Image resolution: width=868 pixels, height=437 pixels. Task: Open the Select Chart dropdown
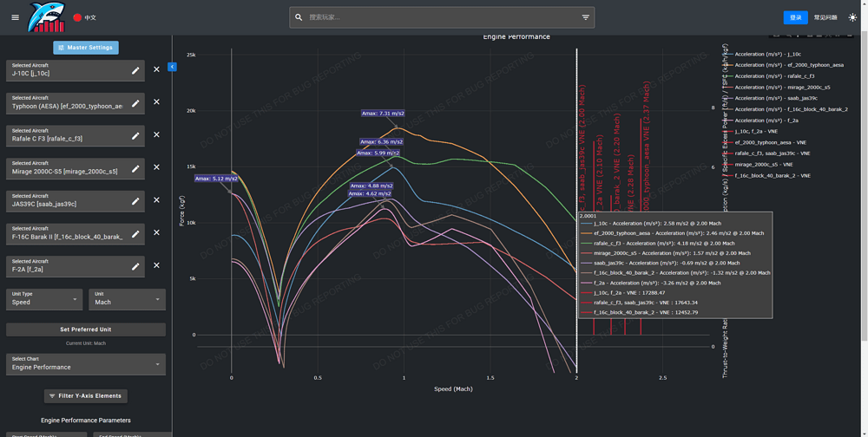85,364
